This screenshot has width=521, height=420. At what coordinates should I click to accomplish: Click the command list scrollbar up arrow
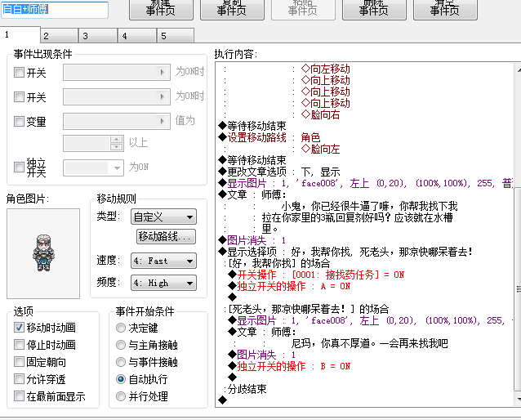(519, 70)
